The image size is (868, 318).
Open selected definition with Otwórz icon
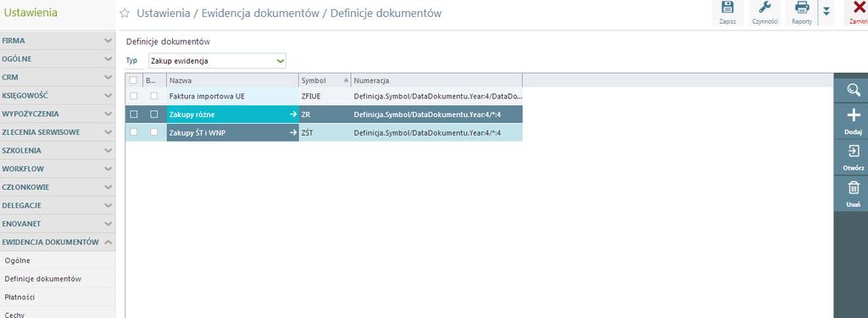854,157
